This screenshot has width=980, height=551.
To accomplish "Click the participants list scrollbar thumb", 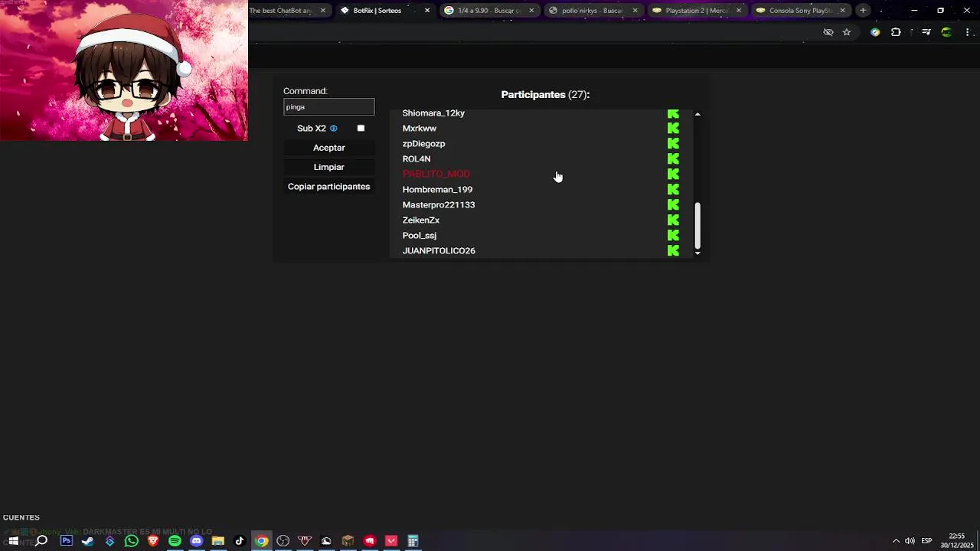I will click(x=697, y=225).
